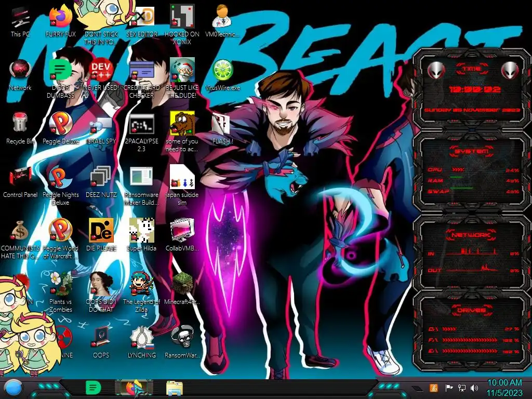Image resolution: width=532 pixels, height=399 pixels.
Task: Expand the hidden tray icons
Action: point(417,388)
